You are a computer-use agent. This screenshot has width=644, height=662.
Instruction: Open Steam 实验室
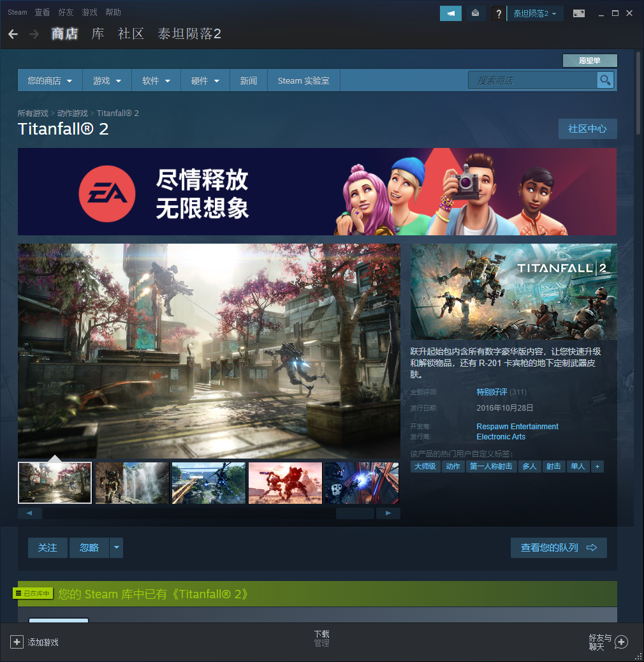(x=304, y=80)
